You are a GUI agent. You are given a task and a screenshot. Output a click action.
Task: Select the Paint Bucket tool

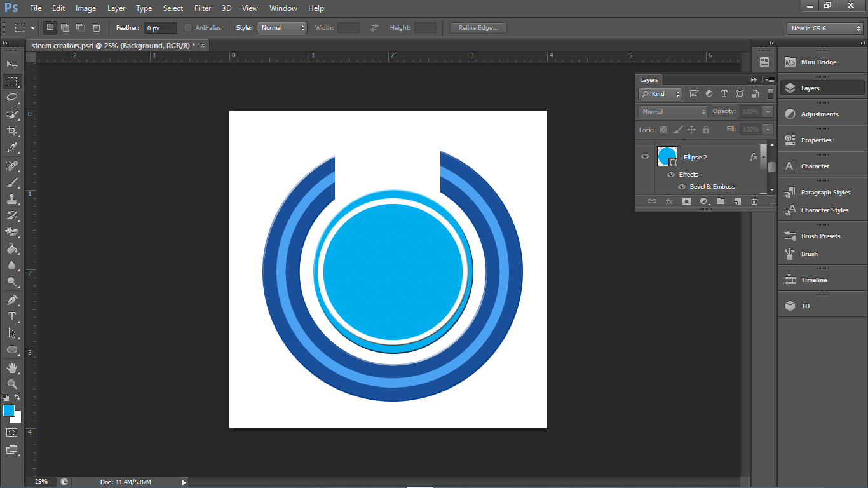pos(12,248)
